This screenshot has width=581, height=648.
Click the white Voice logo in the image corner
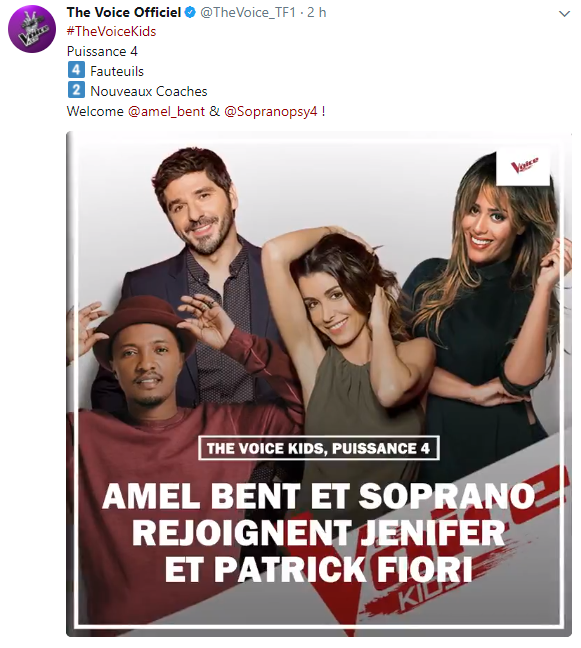click(523, 167)
